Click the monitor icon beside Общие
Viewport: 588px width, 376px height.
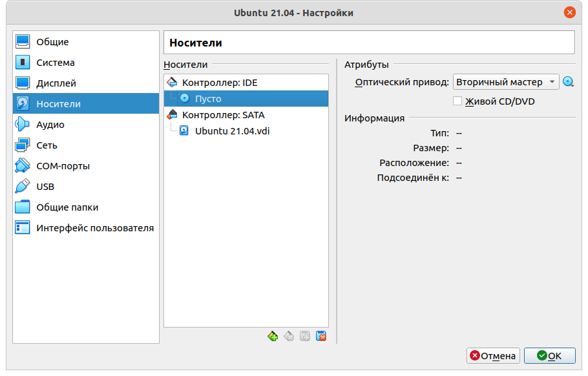pos(23,41)
